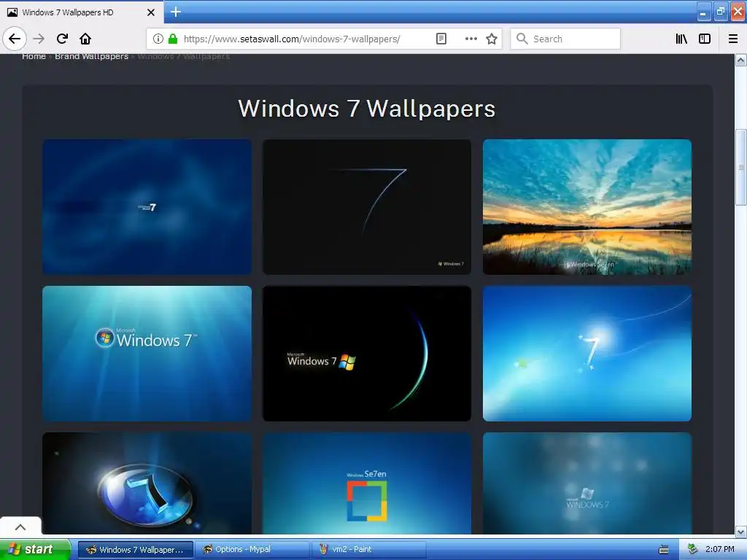
Task: Reload the current page
Action: (x=62, y=39)
